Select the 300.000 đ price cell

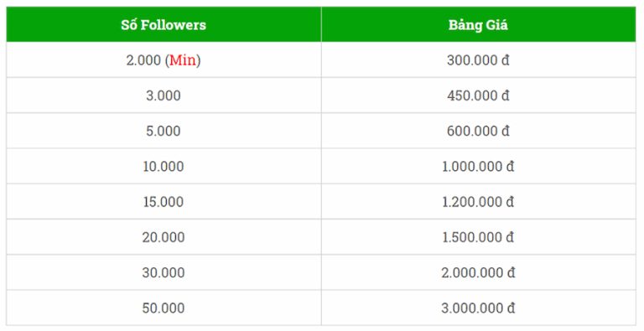(479, 60)
